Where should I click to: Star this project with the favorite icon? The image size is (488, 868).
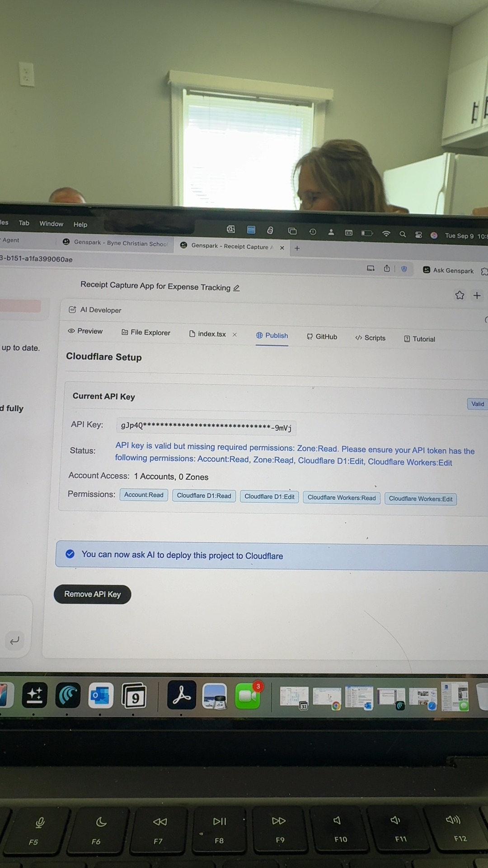click(x=460, y=295)
